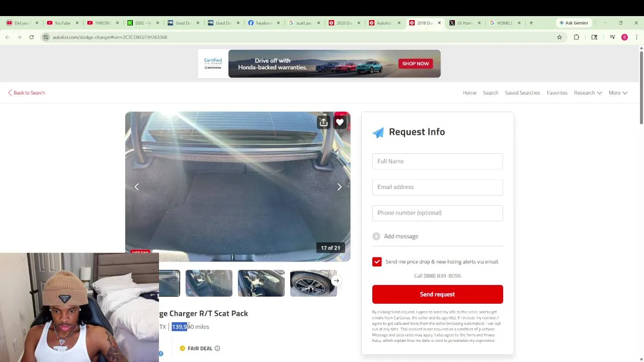This screenshot has height=362, width=644.
Task: Click the FAIR DEAL label
Action: [200, 348]
